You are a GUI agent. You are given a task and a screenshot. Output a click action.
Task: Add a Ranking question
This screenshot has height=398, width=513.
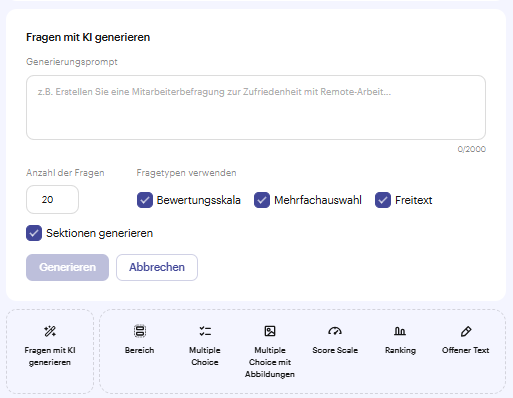click(400, 340)
